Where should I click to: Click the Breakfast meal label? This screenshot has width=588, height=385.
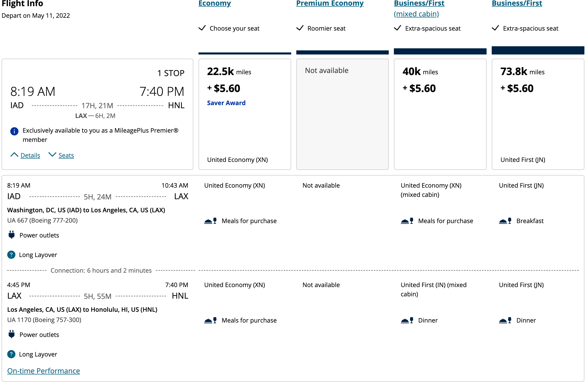pyautogui.click(x=530, y=221)
